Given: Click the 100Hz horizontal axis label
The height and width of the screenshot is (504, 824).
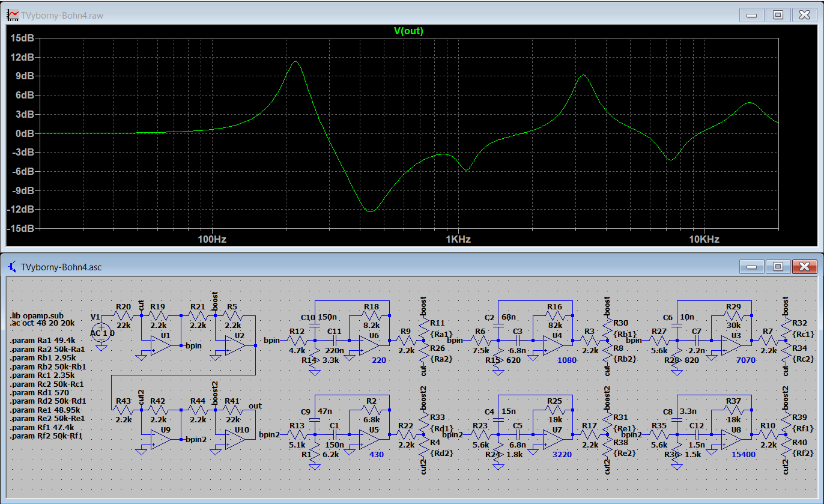Looking at the screenshot, I should 212,239.
